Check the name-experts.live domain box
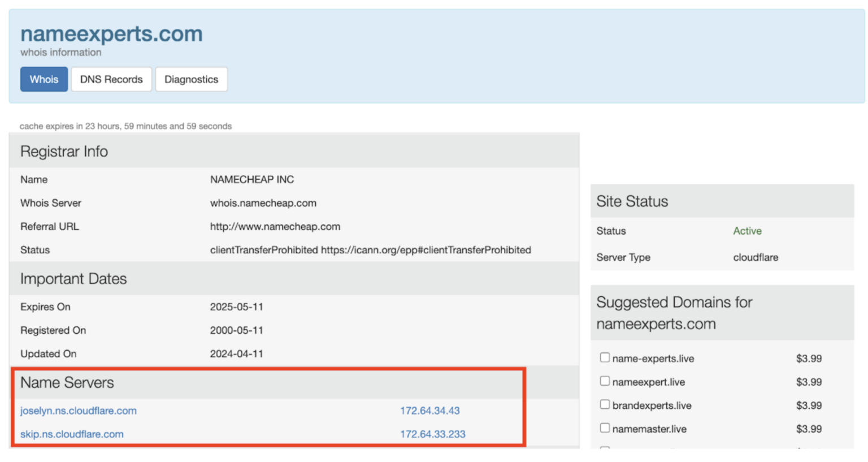Image resolution: width=868 pixels, height=462 pixels. 605,357
